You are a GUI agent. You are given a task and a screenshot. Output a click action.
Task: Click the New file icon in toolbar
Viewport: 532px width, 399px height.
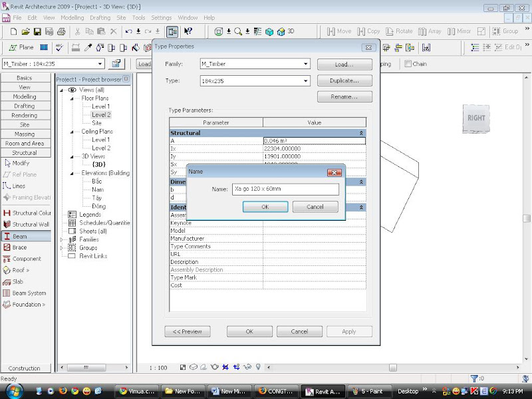[13, 31]
